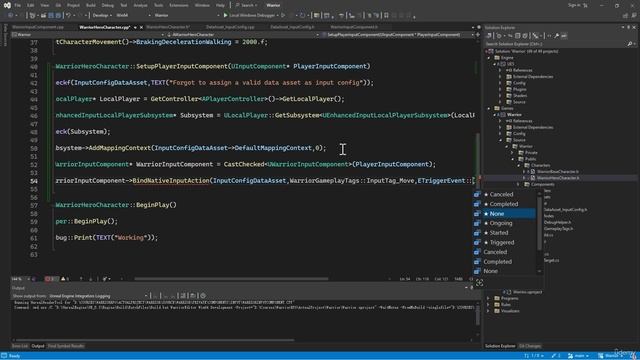This screenshot has width=640, height=360.
Task: Select starred Completed autocomplete suggestion
Action: point(504,204)
